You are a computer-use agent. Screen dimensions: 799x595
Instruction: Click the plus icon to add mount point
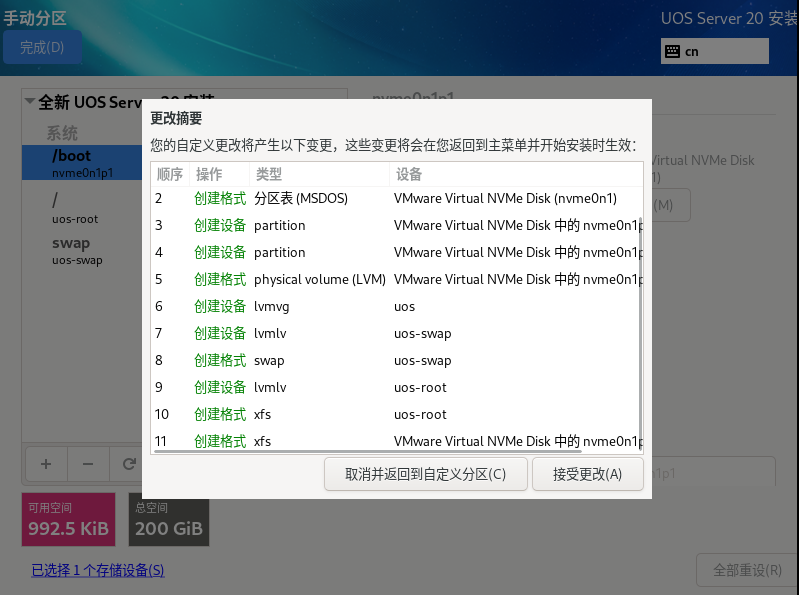[46, 464]
